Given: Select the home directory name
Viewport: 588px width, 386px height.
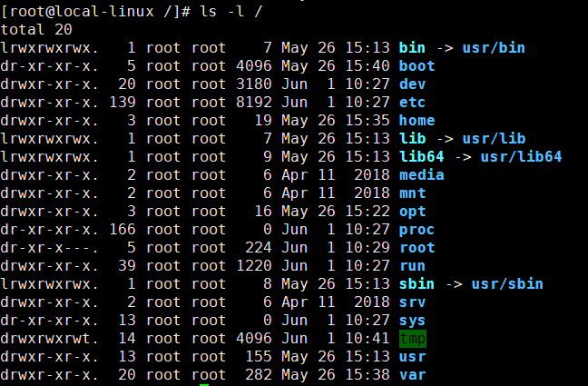Looking at the screenshot, I should click(x=416, y=120).
